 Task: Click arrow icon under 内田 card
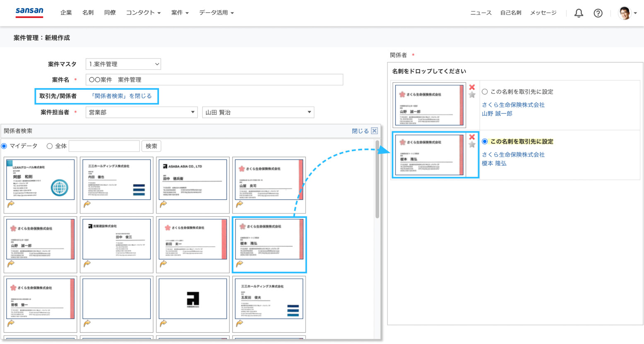pyautogui.click(x=87, y=204)
